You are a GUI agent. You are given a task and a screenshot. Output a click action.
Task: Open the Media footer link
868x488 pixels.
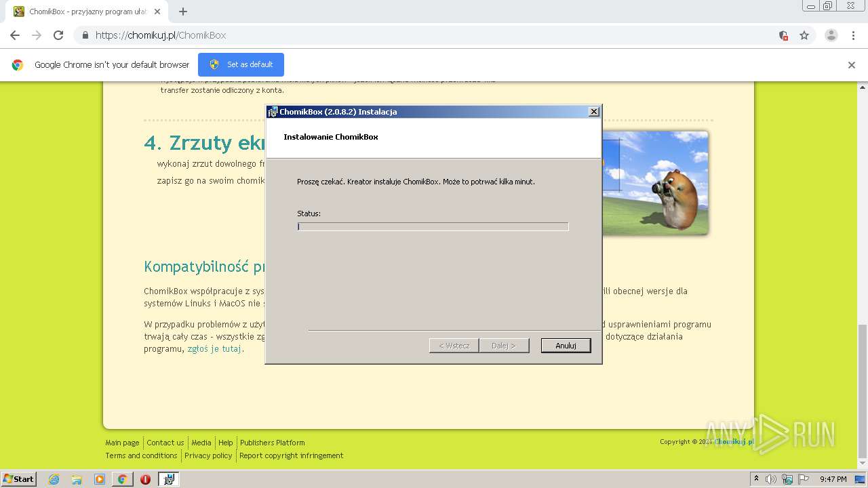point(201,443)
